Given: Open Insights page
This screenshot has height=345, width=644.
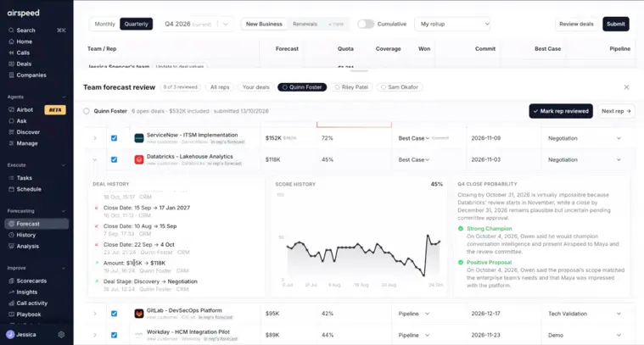Looking at the screenshot, I should [x=26, y=292].
